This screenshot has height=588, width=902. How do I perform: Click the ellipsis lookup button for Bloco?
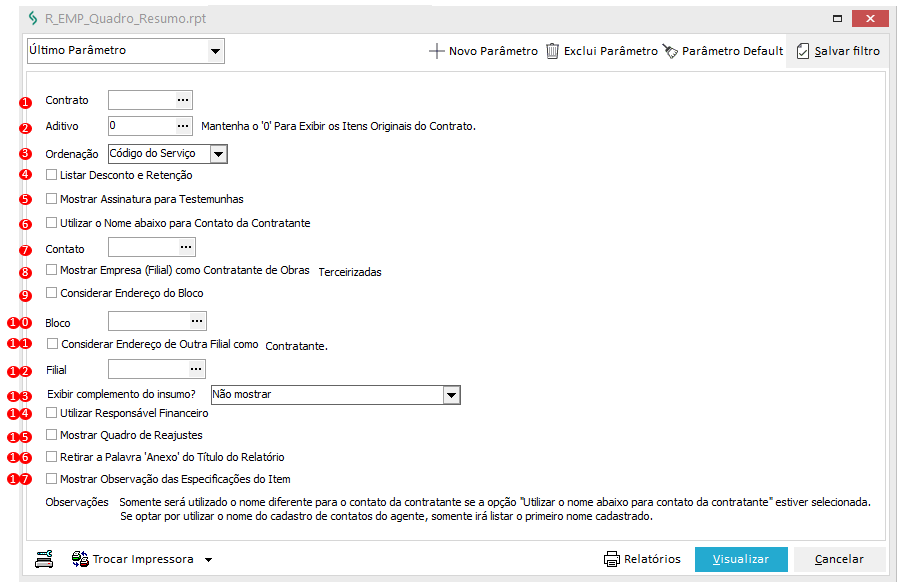click(197, 321)
